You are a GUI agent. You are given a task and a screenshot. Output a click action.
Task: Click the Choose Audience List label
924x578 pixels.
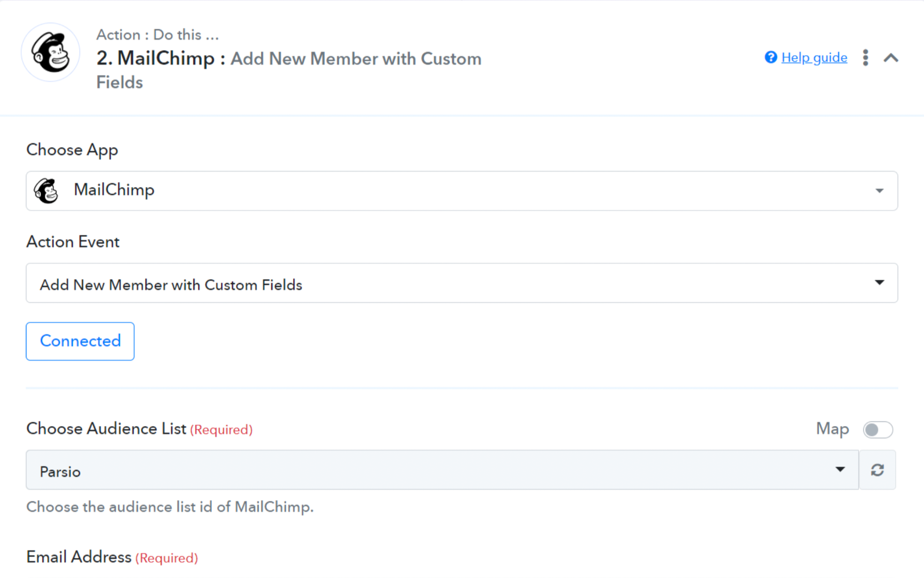click(106, 429)
